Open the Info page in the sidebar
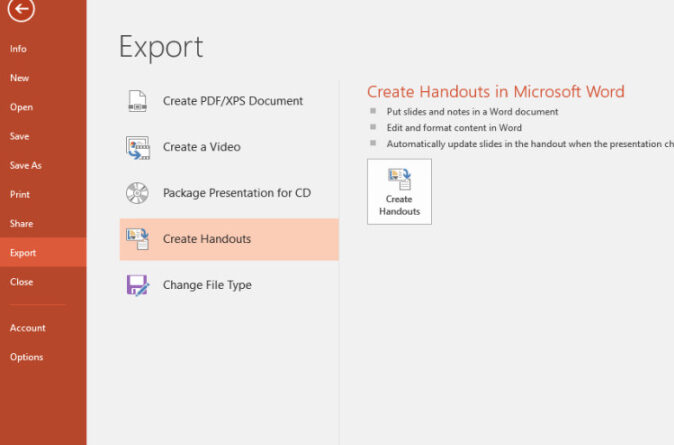 [x=18, y=49]
